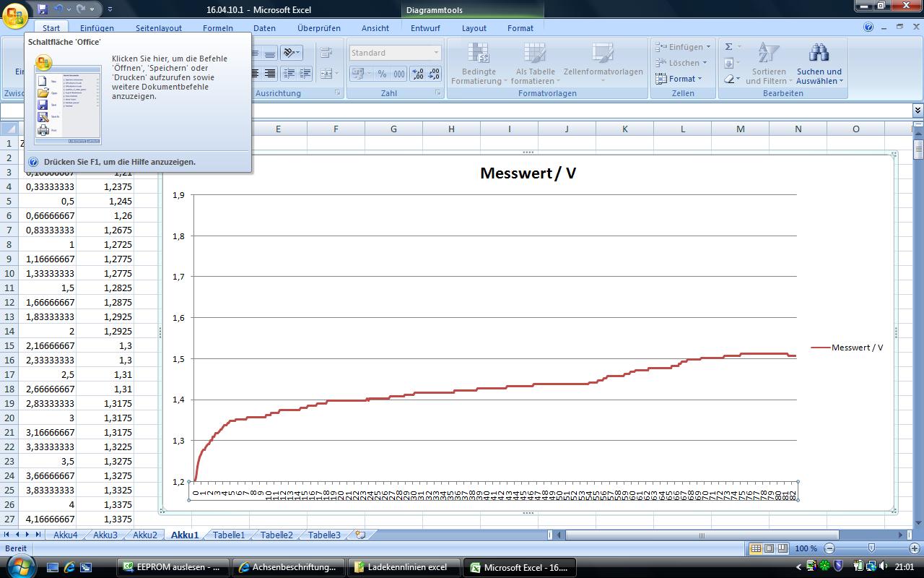
Task: Switch to Page Layout view in status bar
Action: [770, 548]
